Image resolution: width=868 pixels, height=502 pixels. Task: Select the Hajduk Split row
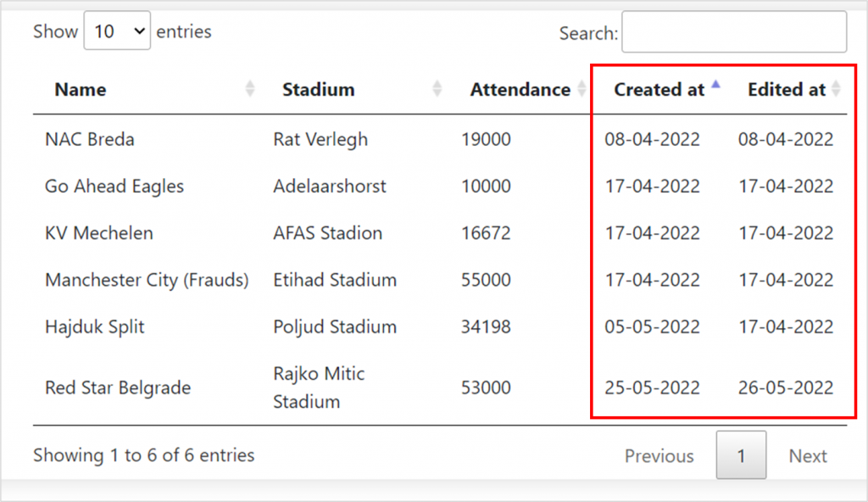tap(440, 326)
